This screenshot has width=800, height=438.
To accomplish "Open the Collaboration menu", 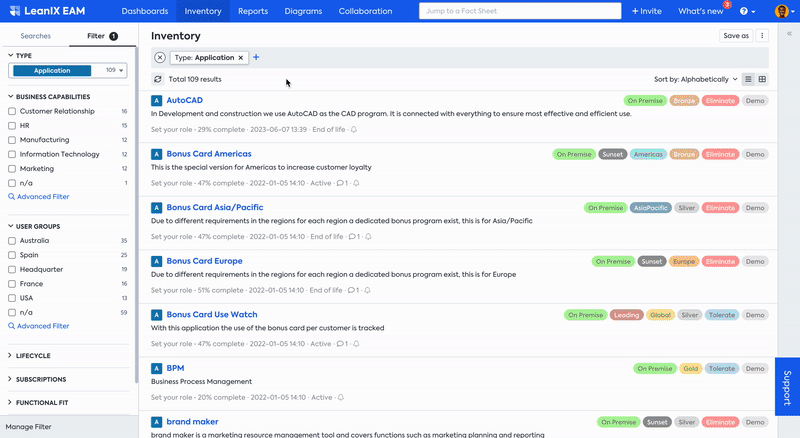I will (x=365, y=11).
